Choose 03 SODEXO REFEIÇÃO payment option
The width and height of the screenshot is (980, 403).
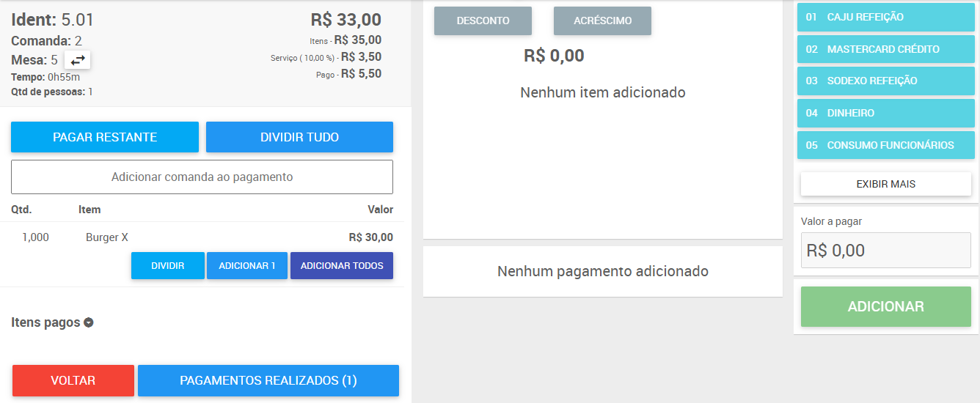pyautogui.click(x=886, y=81)
